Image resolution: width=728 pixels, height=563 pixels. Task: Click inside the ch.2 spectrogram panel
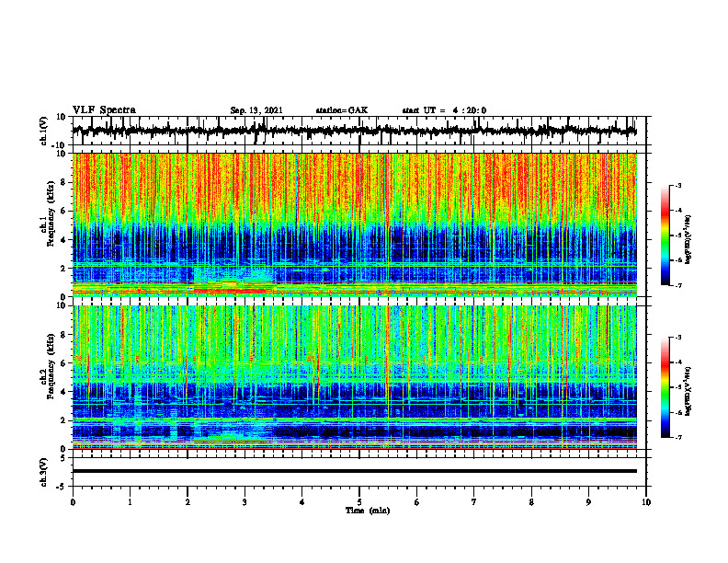[x=354, y=377]
